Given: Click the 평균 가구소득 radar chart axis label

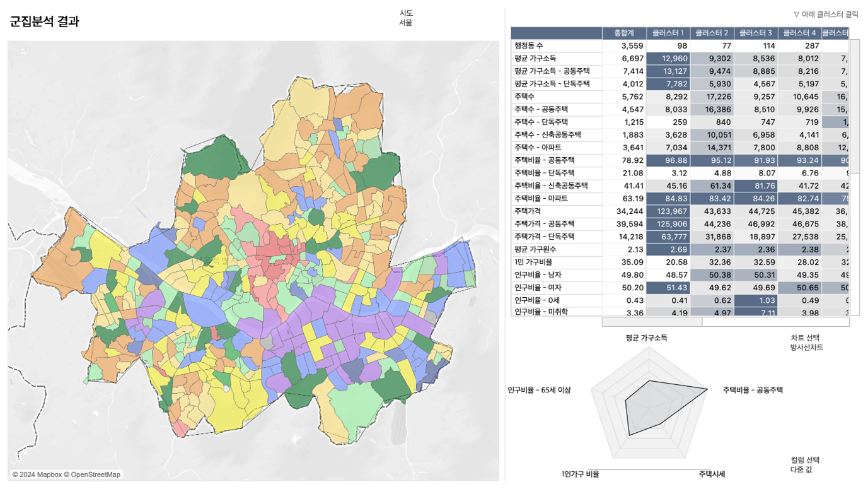Looking at the screenshot, I should pyautogui.click(x=646, y=338).
